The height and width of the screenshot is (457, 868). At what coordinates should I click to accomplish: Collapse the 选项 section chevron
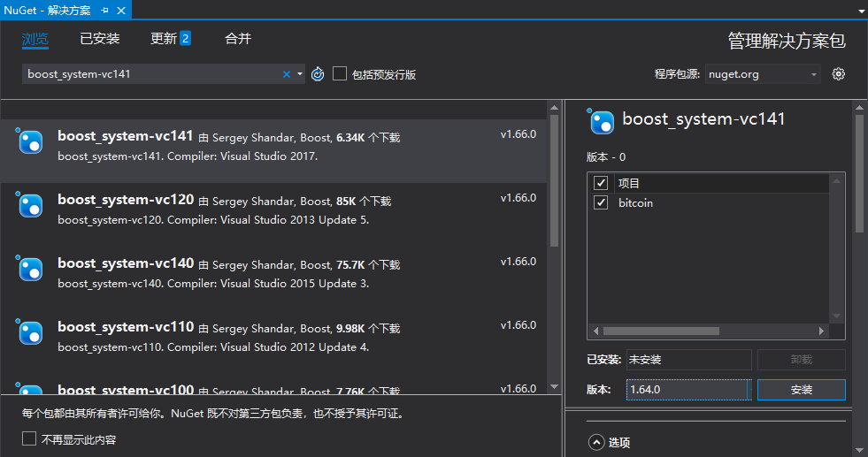[x=596, y=443]
